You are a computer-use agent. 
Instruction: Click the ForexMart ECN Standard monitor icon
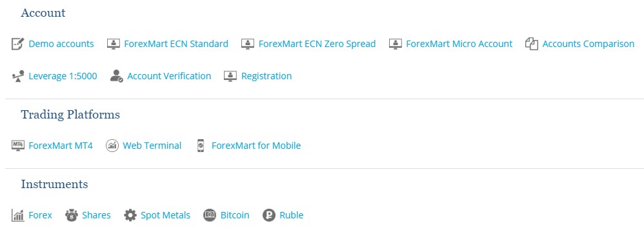pyautogui.click(x=114, y=44)
